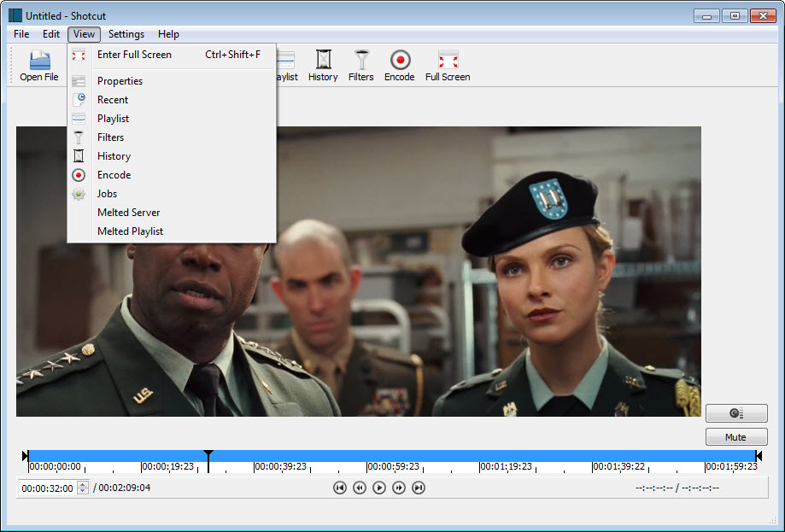Play the video
The image size is (785, 532).
(x=379, y=488)
